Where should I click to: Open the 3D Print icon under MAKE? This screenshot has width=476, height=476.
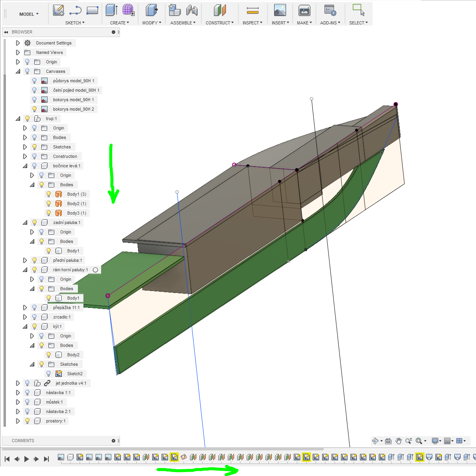[304, 11]
